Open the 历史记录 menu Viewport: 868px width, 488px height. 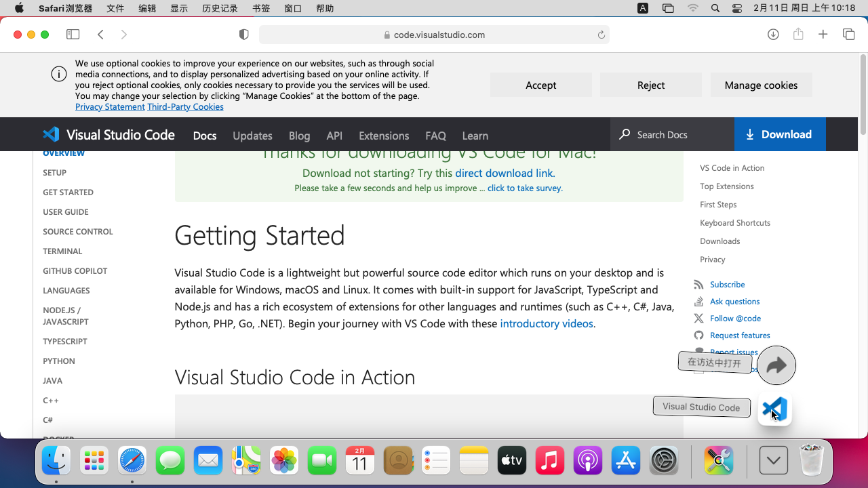220,9
